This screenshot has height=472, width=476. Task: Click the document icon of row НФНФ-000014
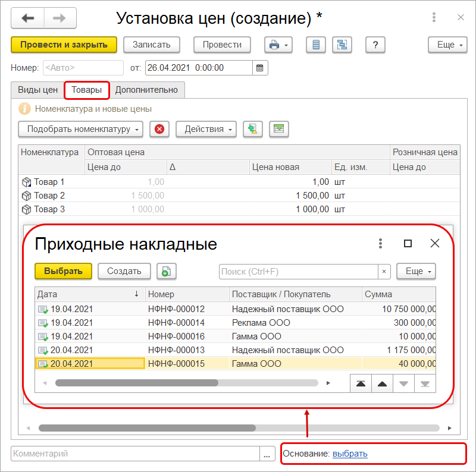[43, 323]
